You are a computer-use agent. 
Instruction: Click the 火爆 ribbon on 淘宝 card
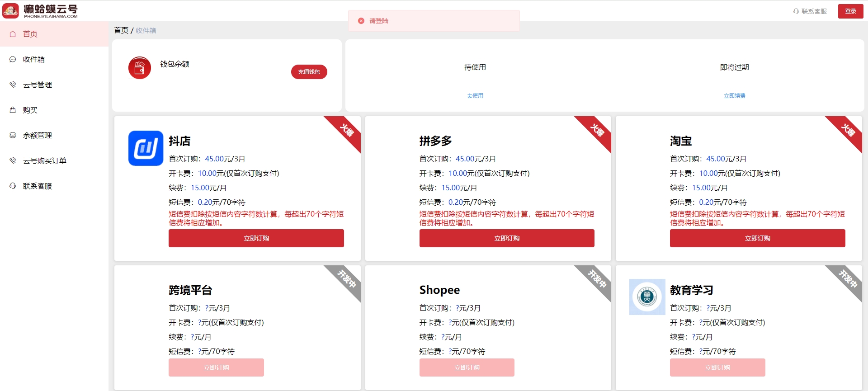[x=848, y=130]
